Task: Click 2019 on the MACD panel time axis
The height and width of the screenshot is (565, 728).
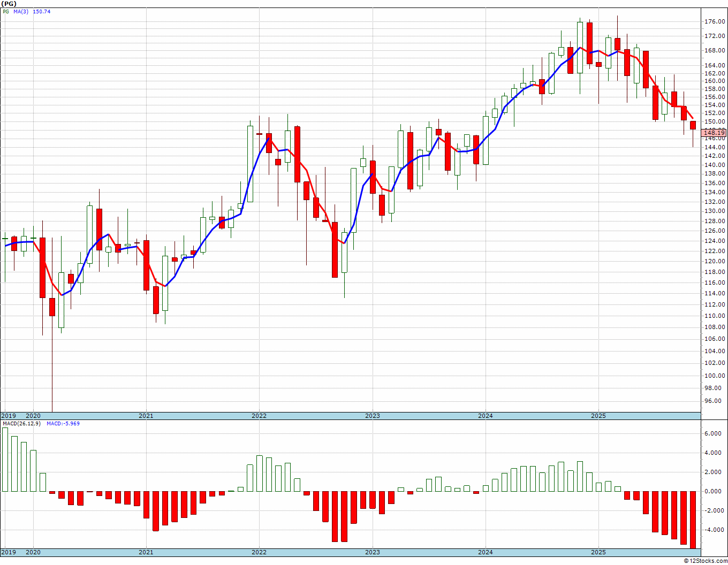Action: pos(8,552)
